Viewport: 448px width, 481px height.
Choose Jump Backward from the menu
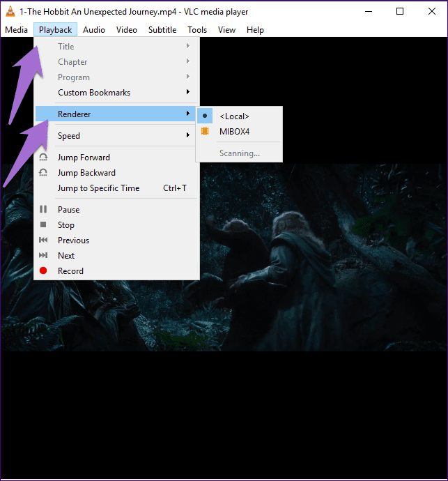(x=116, y=173)
